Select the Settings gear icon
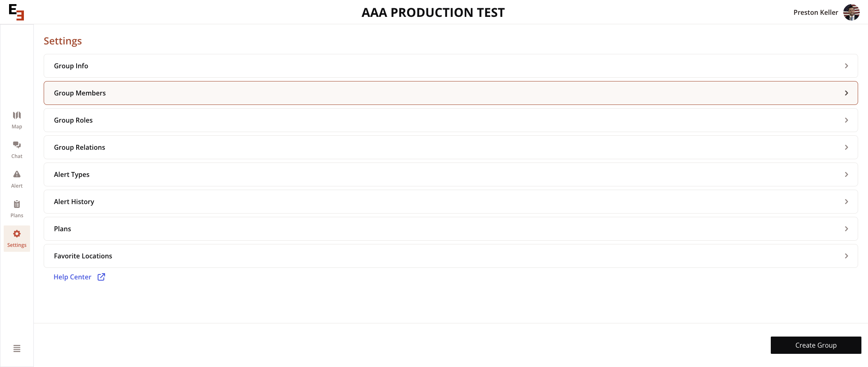 click(x=17, y=234)
